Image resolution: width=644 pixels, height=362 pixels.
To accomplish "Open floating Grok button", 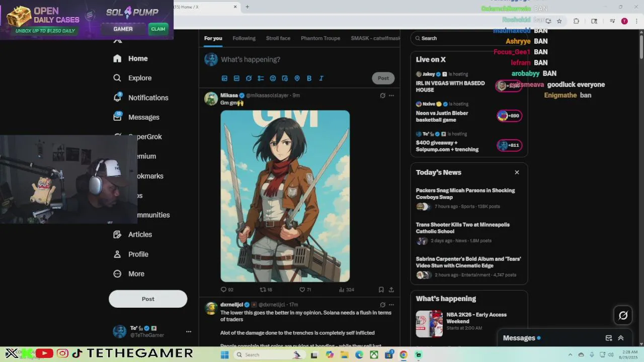I will click(623, 315).
